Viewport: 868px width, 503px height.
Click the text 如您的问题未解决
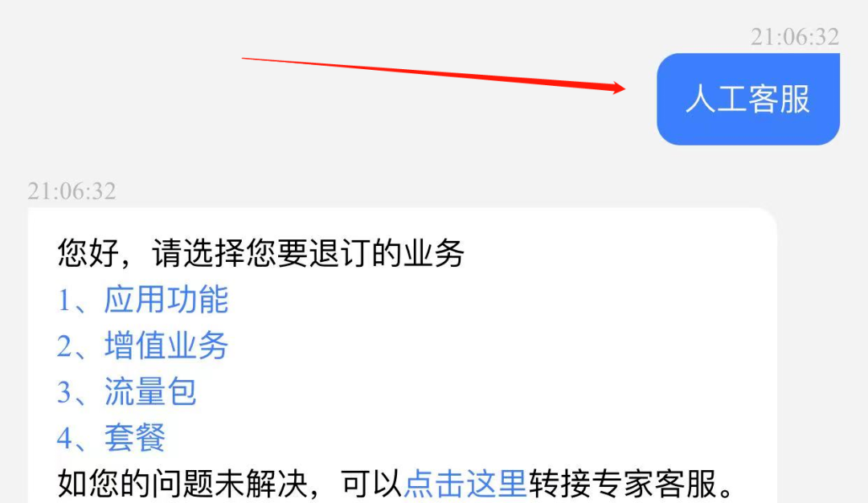[182, 484]
